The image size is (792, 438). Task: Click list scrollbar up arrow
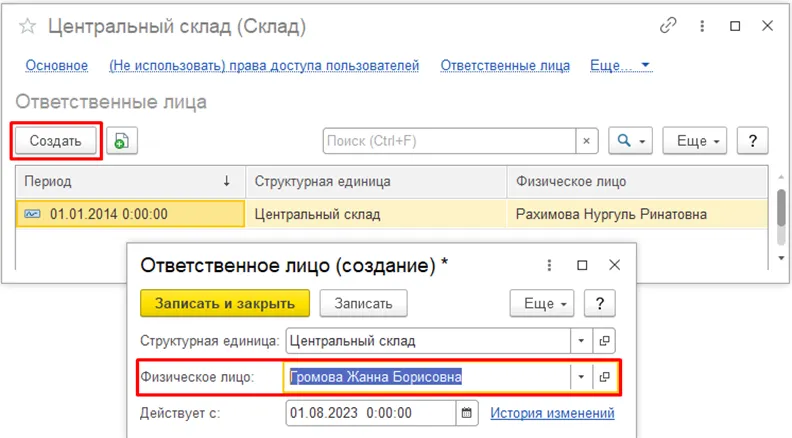click(781, 177)
